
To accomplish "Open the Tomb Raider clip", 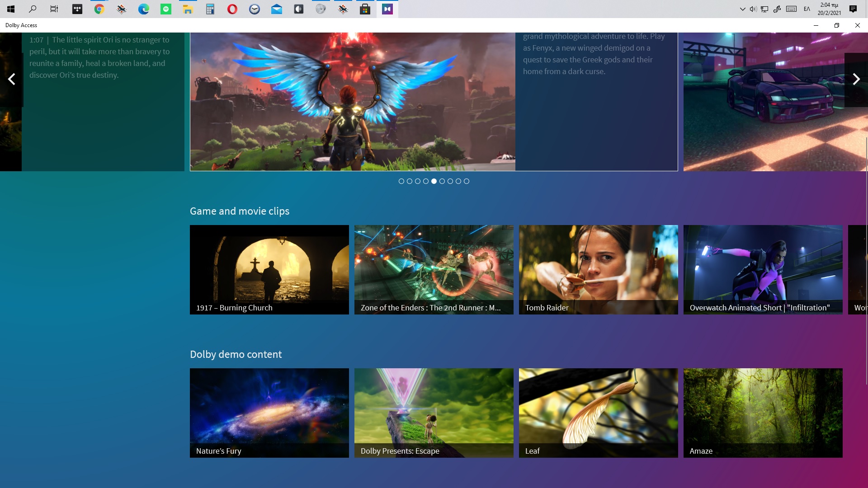I will tap(598, 269).
